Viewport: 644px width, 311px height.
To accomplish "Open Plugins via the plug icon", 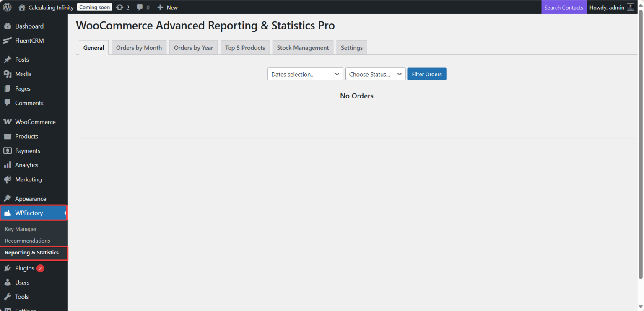I will (x=8, y=268).
